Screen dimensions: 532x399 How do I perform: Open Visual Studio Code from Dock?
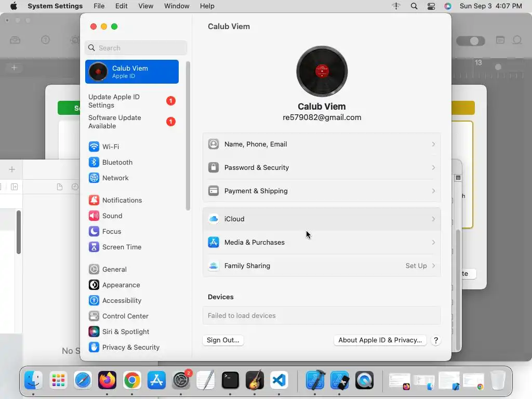pyautogui.click(x=279, y=380)
